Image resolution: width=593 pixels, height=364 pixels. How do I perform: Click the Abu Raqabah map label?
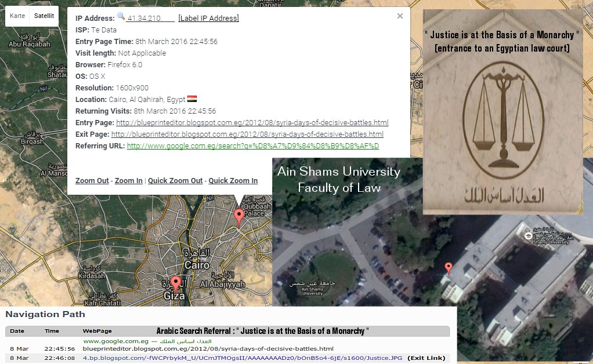(x=30, y=41)
